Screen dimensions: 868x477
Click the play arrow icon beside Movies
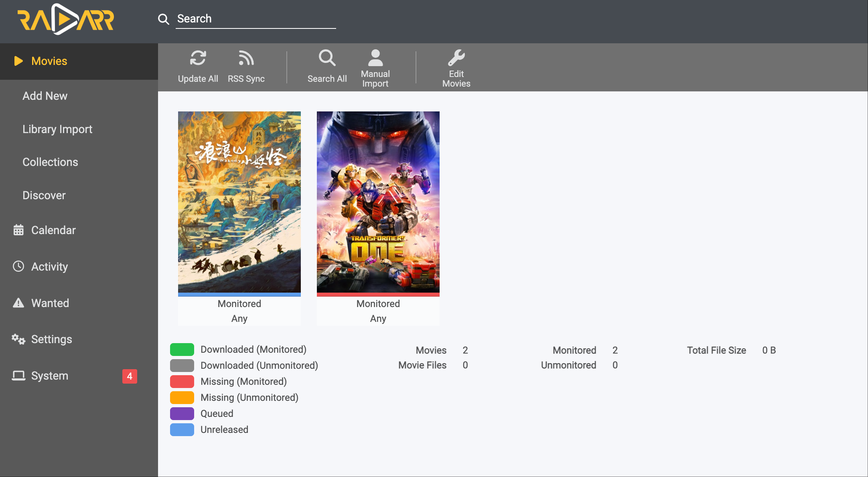[18, 61]
